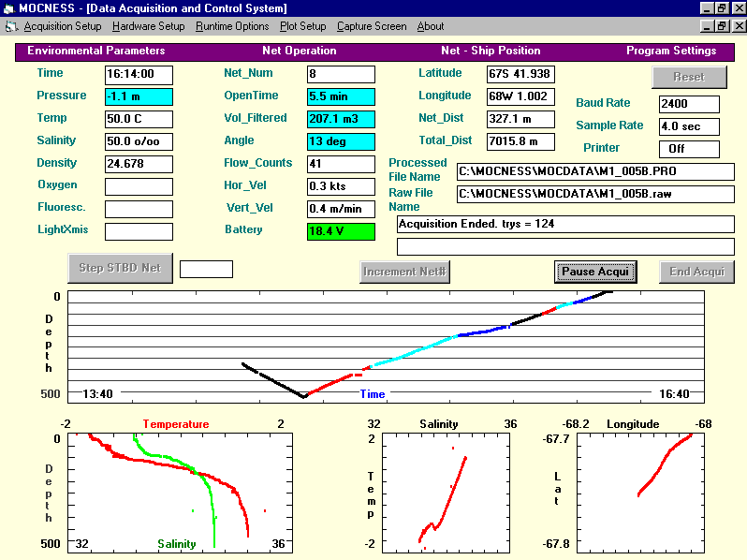747x560 pixels.
Task: Click the Latitude field 67S 41.938
Action: tap(520, 74)
